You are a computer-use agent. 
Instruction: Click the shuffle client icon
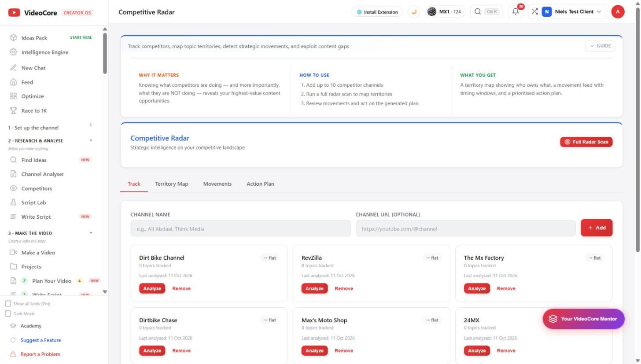534,12
